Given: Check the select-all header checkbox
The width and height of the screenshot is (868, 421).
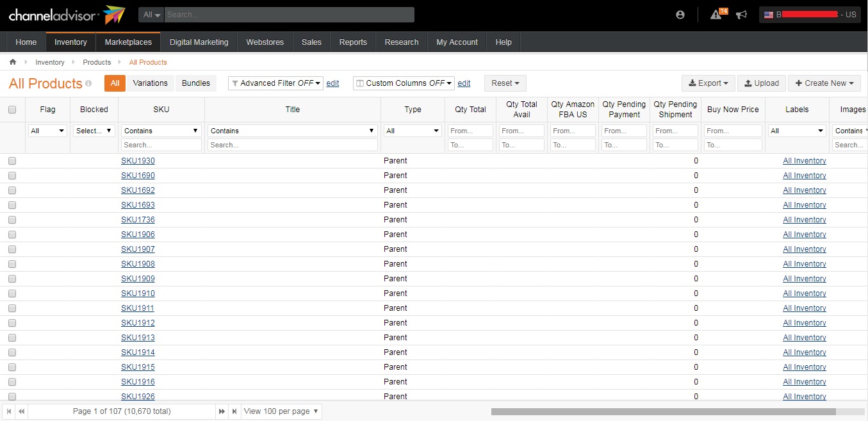Looking at the screenshot, I should [12, 110].
